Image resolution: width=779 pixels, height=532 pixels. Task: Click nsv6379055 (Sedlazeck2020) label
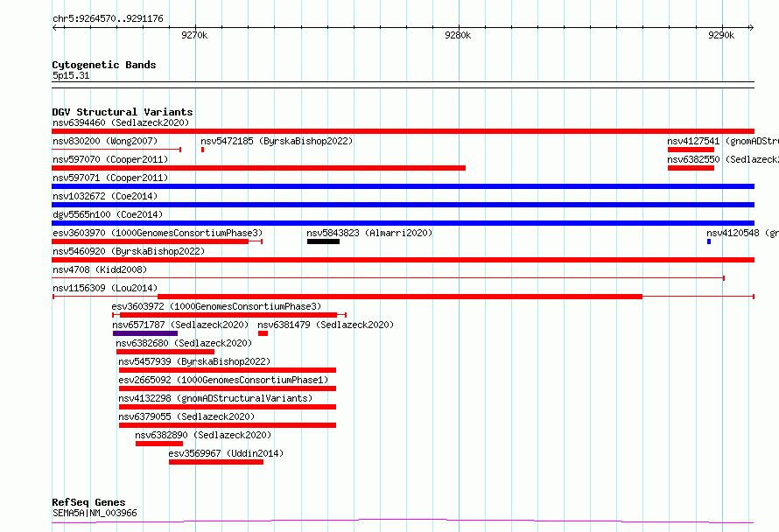186,416
